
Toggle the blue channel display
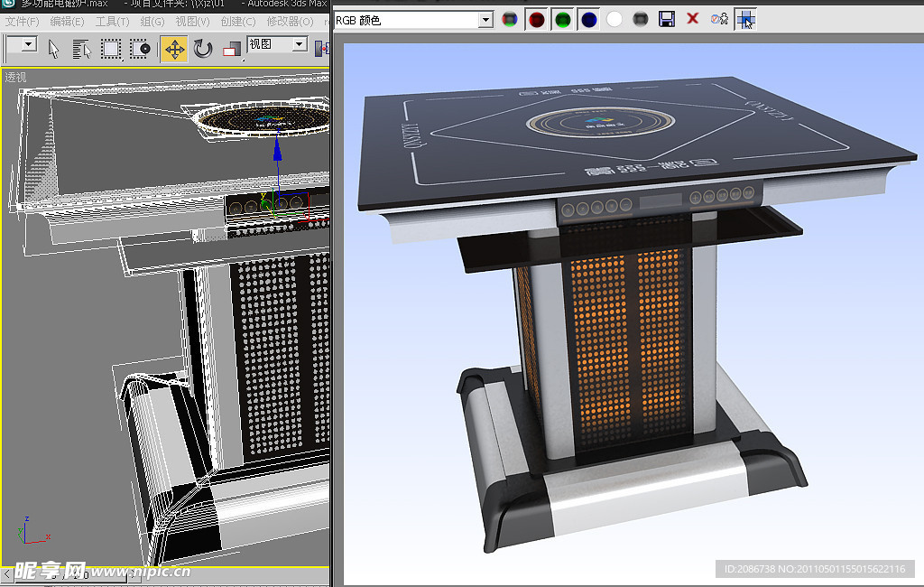589,19
